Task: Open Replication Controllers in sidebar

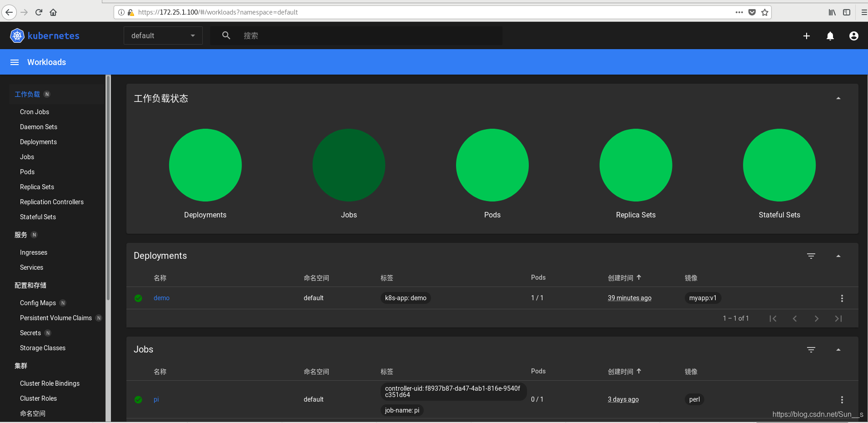Action: 52,202
